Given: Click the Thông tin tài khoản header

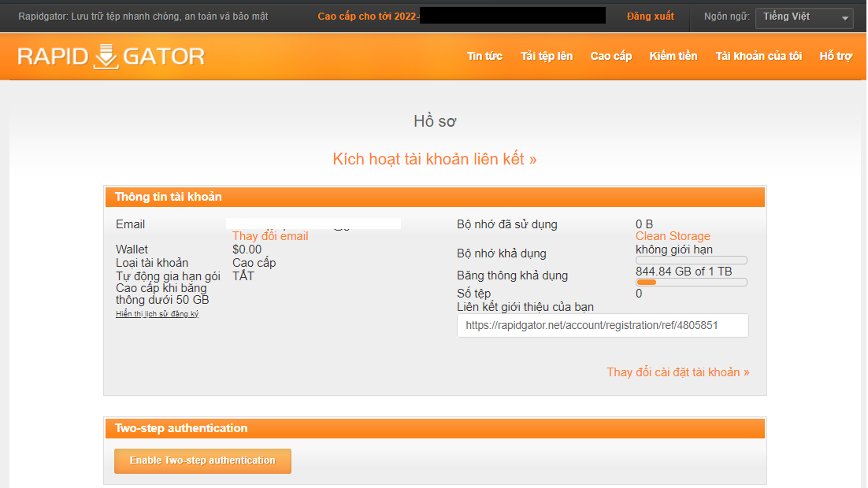Looking at the screenshot, I should 435,197.
